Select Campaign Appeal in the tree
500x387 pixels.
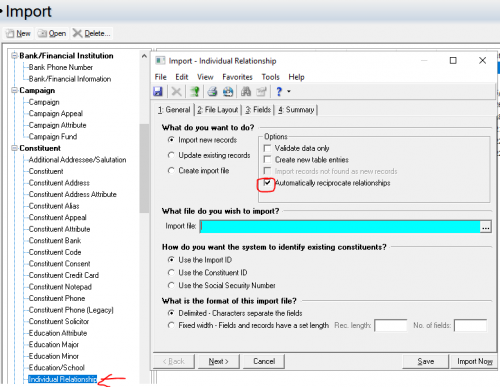[56, 114]
